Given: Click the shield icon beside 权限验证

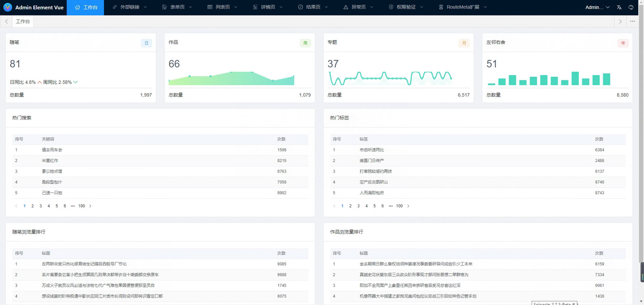Looking at the screenshot, I should click(391, 7).
